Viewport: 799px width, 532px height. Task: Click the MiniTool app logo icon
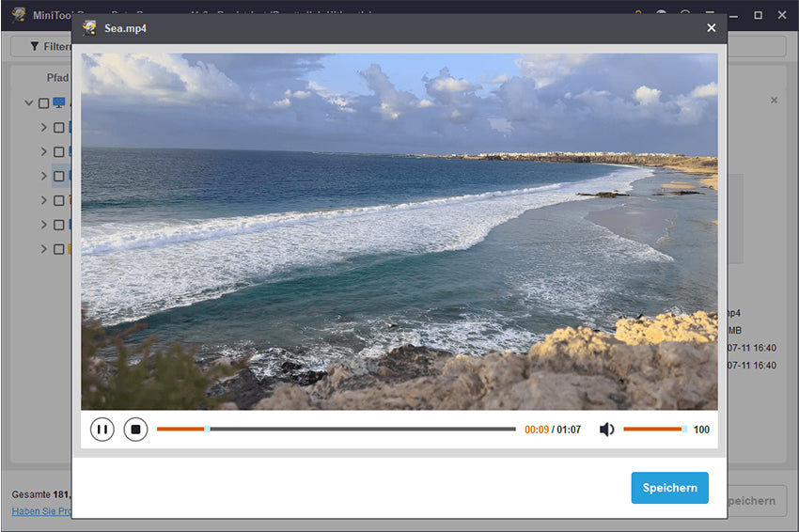click(19, 14)
